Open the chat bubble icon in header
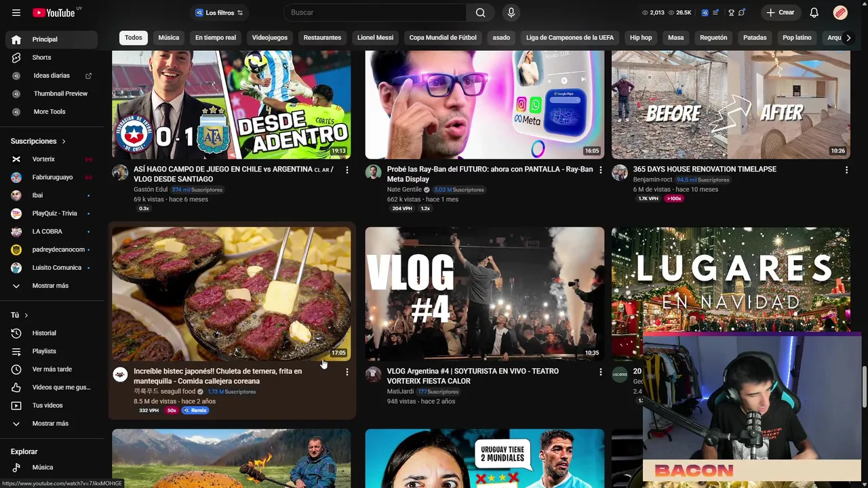Image resolution: width=868 pixels, height=488 pixels. coord(742,12)
